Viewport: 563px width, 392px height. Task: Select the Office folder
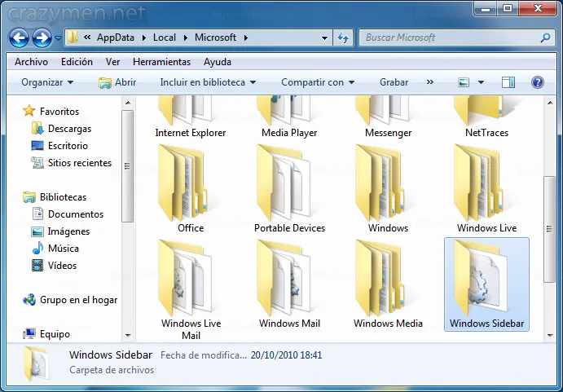click(x=191, y=188)
